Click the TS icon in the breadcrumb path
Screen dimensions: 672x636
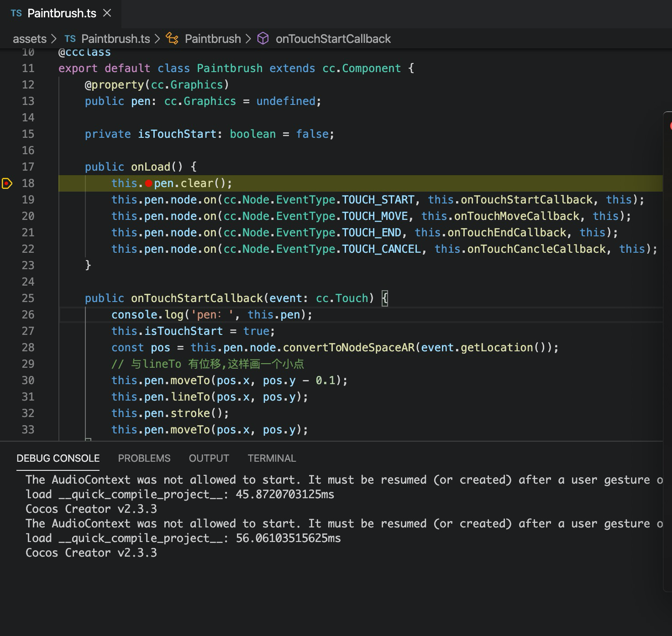pos(70,39)
